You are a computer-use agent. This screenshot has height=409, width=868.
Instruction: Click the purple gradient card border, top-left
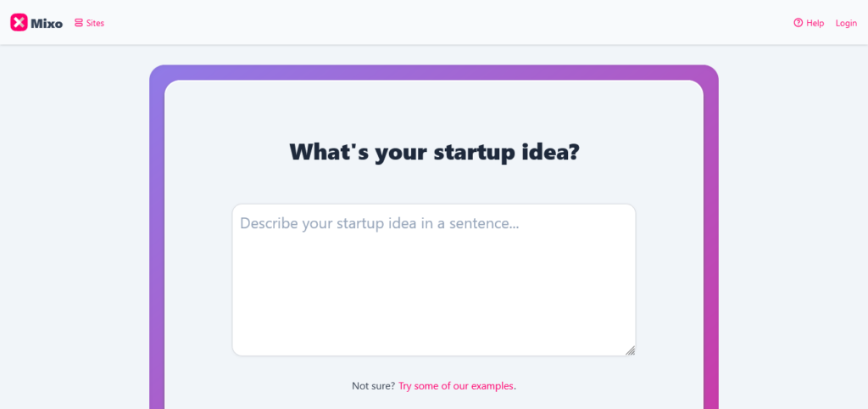tap(158, 75)
